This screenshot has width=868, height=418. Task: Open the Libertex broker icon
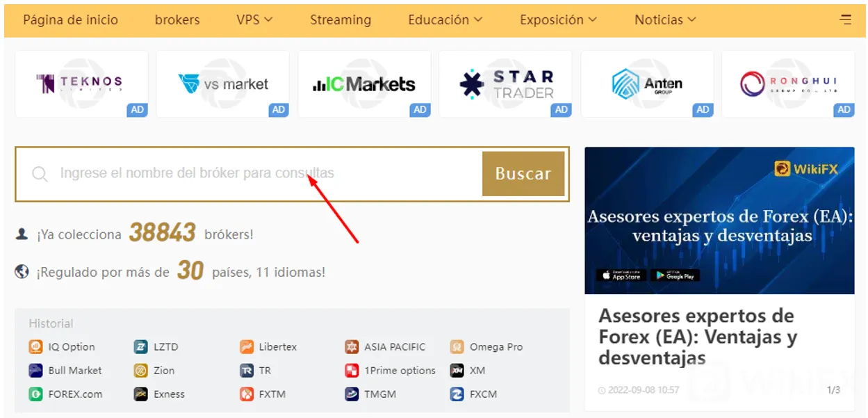[247, 346]
